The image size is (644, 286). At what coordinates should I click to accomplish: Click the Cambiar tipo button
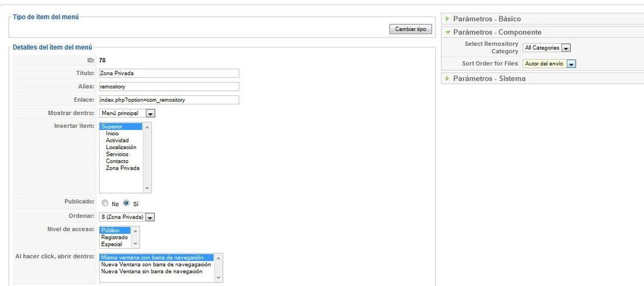click(410, 29)
